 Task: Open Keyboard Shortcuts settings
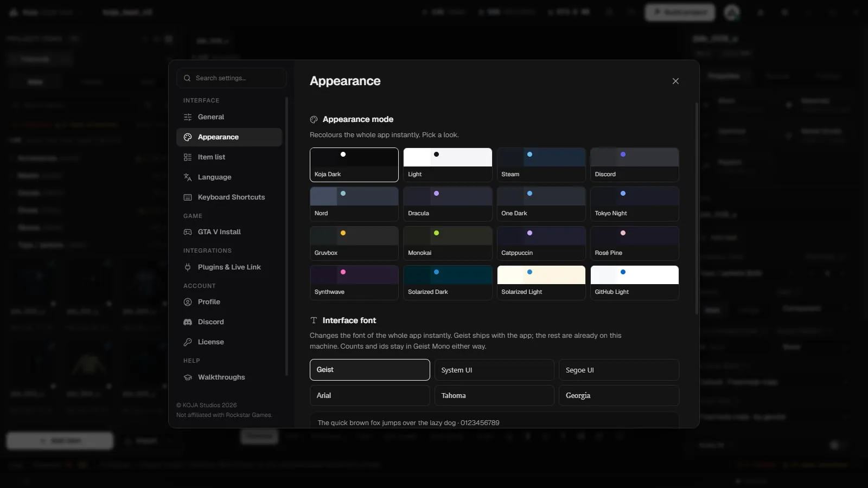pos(229,197)
